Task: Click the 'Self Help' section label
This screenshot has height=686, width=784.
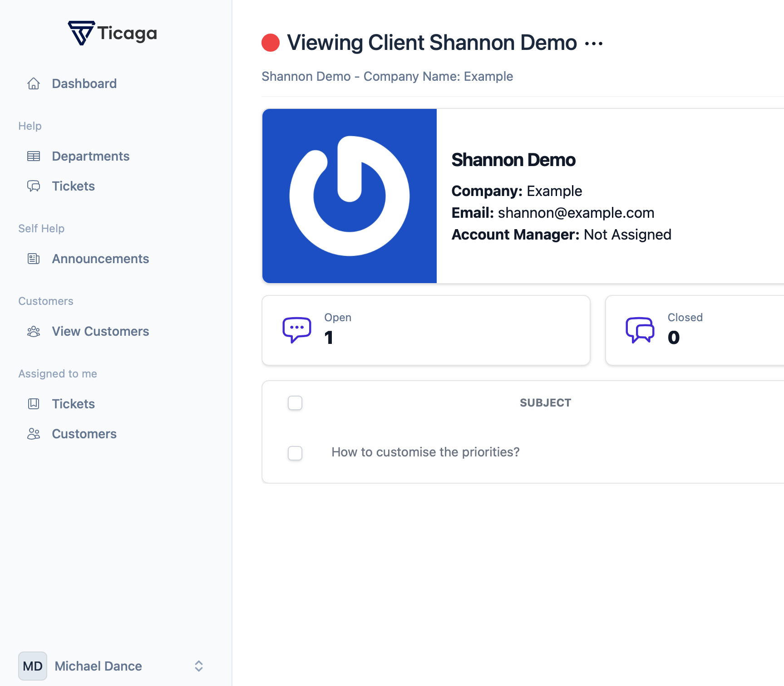Action: coord(41,229)
